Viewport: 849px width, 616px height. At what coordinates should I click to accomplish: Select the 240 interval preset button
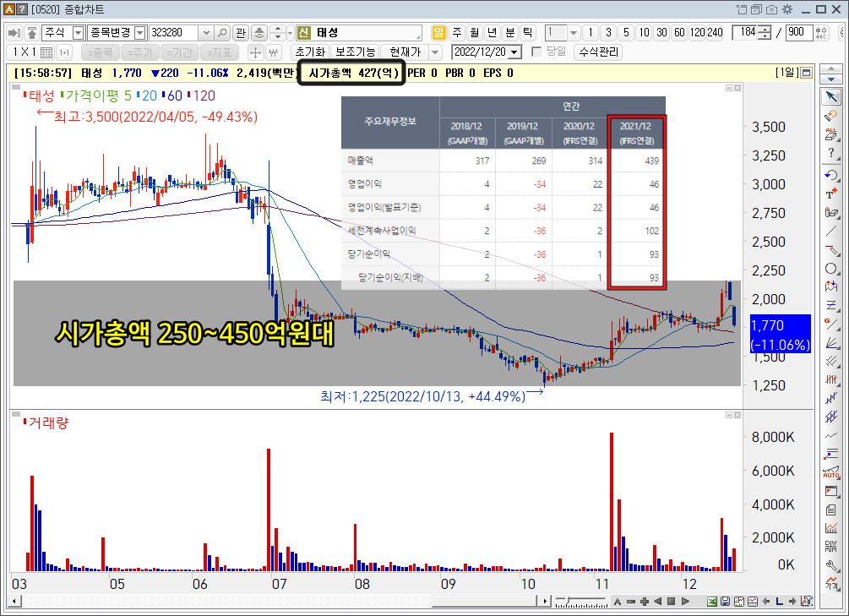tap(716, 33)
